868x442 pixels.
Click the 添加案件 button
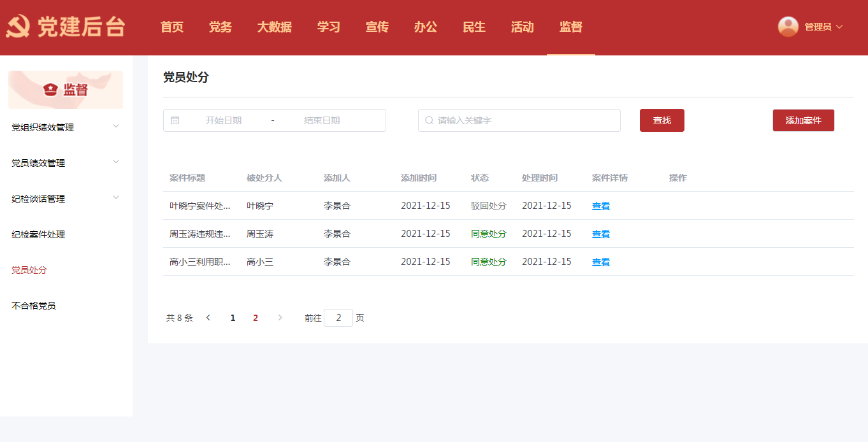tap(803, 120)
